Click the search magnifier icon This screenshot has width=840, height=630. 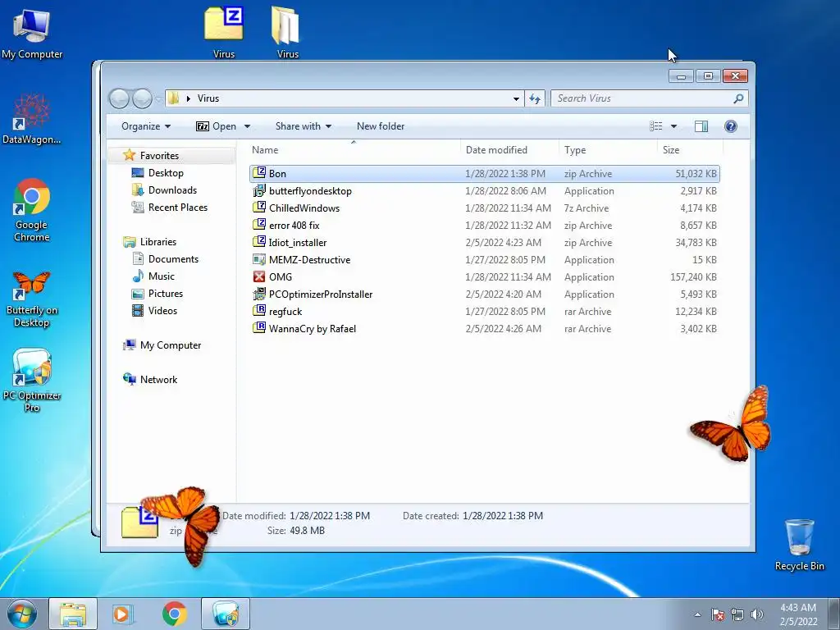click(x=738, y=98)
